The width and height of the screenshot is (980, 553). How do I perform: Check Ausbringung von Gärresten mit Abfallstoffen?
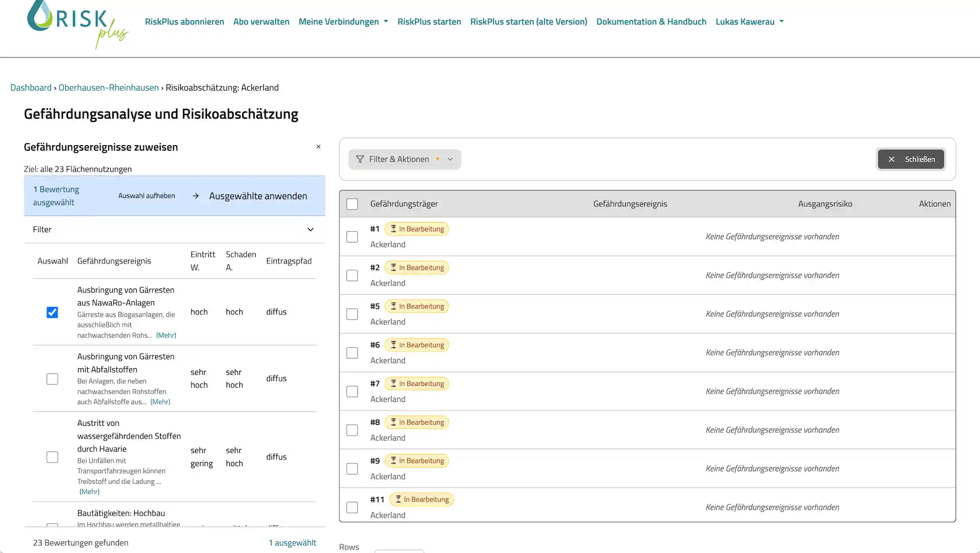pos(52,379)
